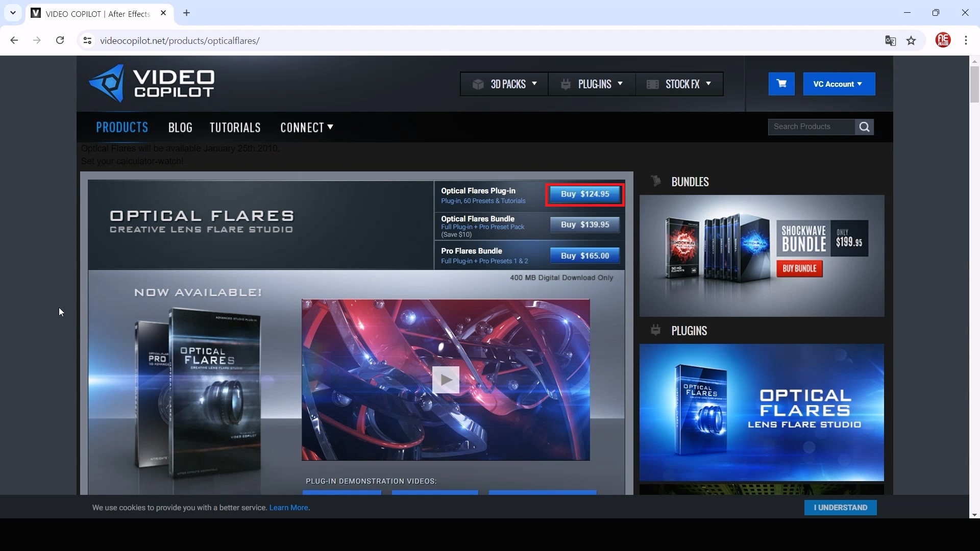Expand the Plug-ins dropdown menu
The image size is (980, 551).
[592, 84]
